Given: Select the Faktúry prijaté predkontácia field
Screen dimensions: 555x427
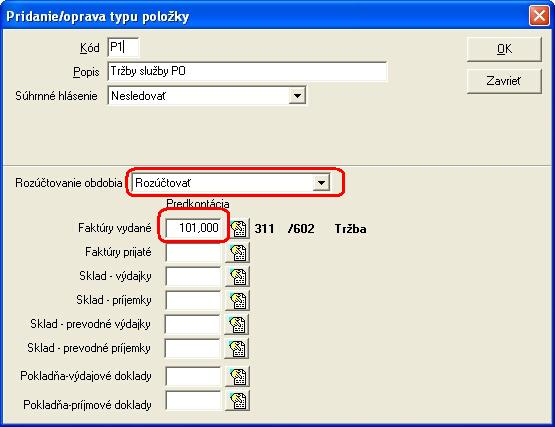Looking at the screenshot, I should point(193,252).
